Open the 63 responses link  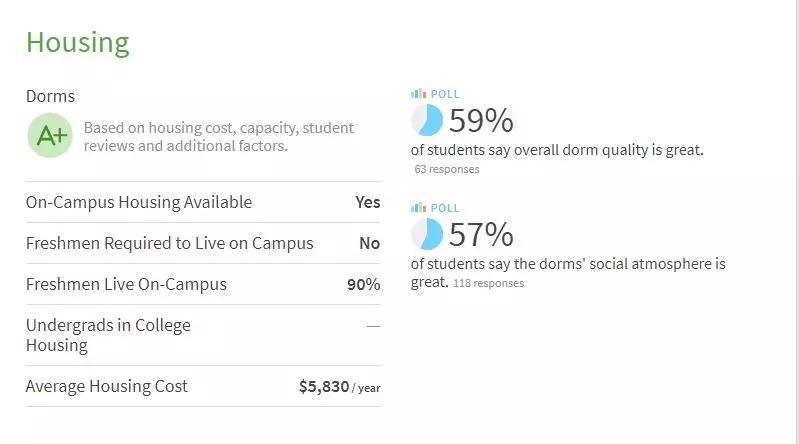[447, 170]
